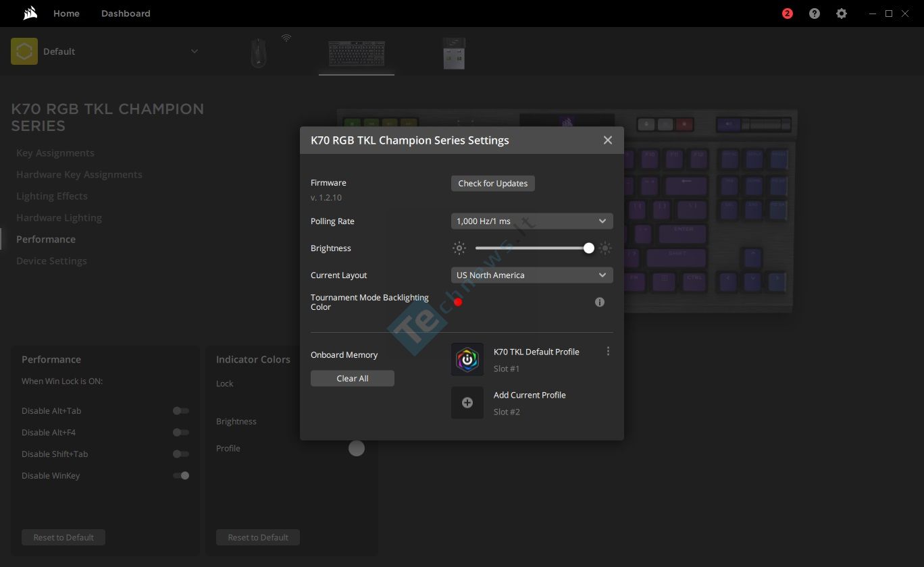The height and width of the screenshot is (567, 924).
Task: Select Performance in the sidebar
Action: (46, 240)
